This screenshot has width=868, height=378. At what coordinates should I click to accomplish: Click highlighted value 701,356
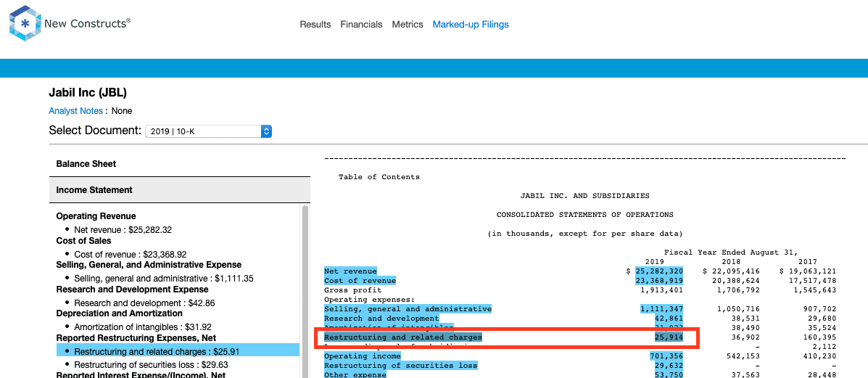666,356
